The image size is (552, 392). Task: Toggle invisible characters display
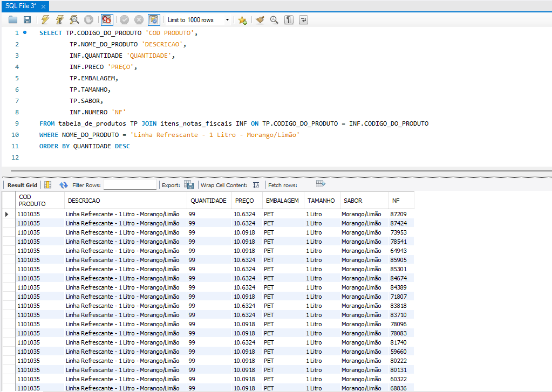coord(289,20)
